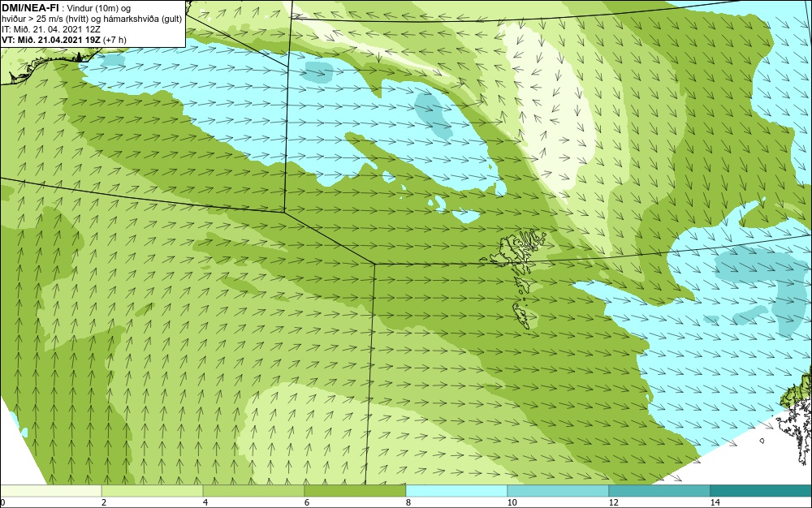The width and height of the screenshot is (812, 508).
Task: Click the legend scale label "2"
Action: [104, 503]
